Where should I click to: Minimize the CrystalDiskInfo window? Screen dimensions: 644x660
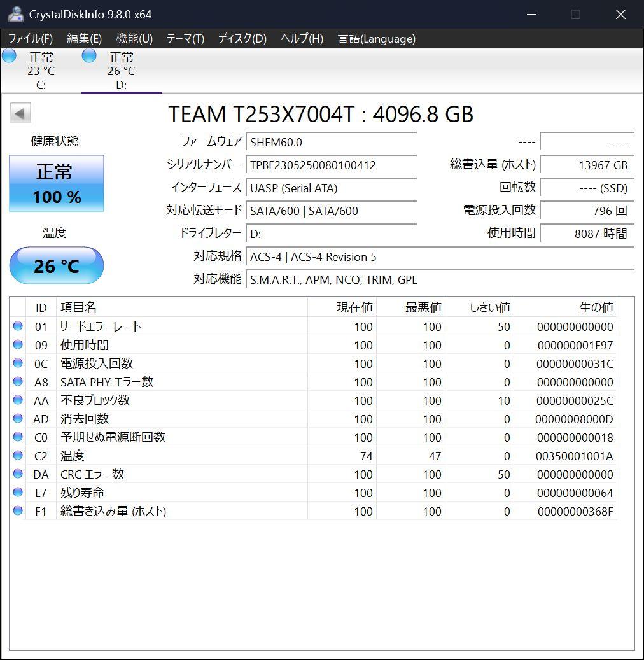pyautogui.click(x=531, y=14)
